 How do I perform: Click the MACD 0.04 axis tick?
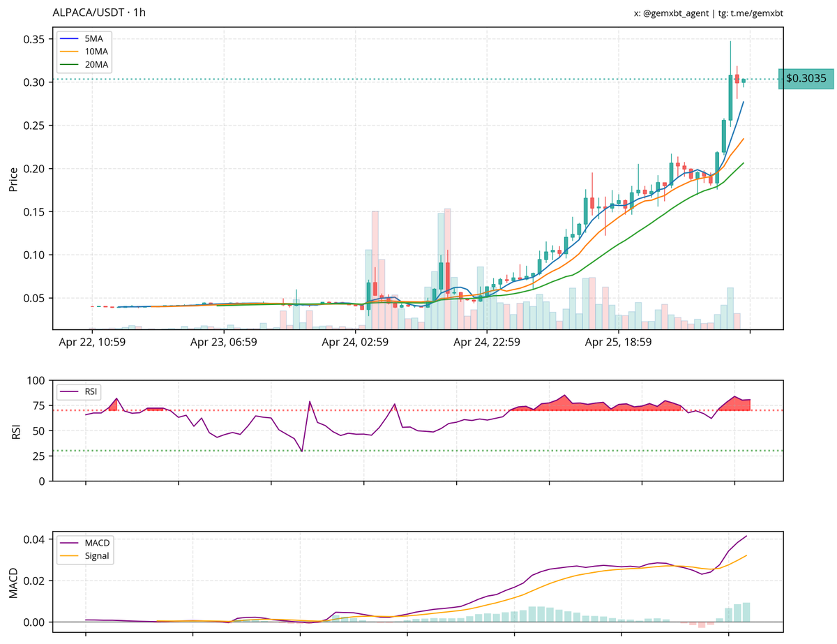tap(34, 539)
